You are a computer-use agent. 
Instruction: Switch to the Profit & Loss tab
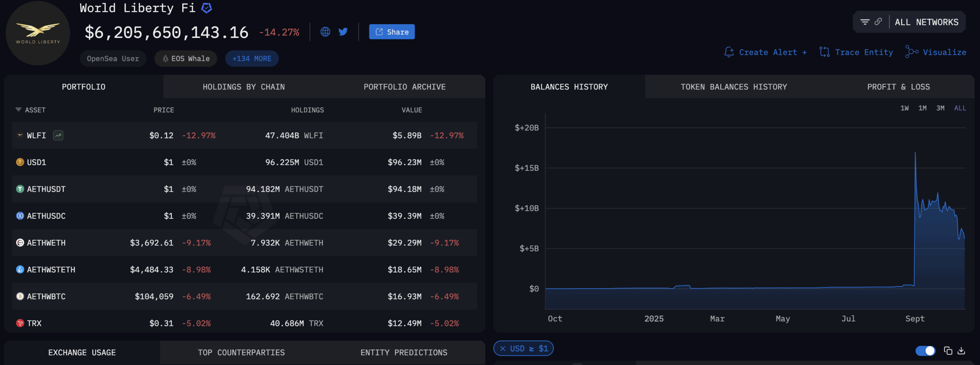[898, 87]
